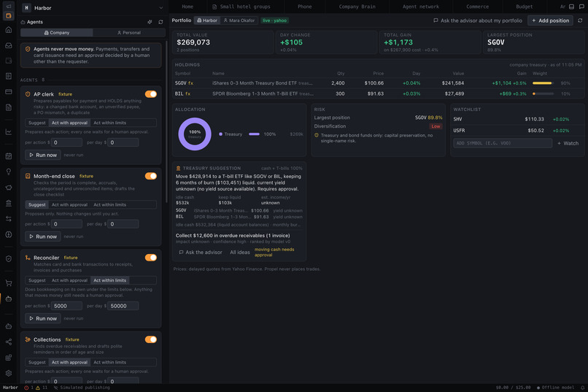Refresh the portfolio with the circular arrows icon
This screenshot has height=392, width=588.
[x=580, y=20]
